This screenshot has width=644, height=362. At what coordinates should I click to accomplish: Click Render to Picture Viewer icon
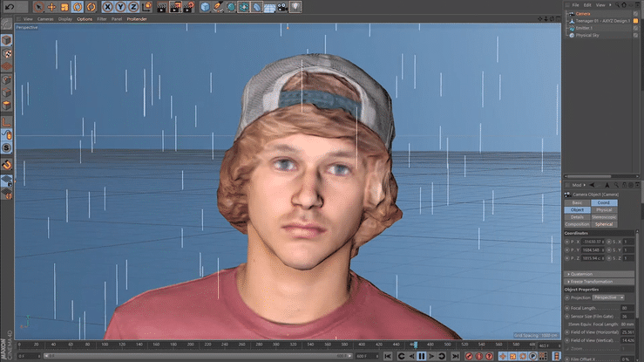click(175, 7)
